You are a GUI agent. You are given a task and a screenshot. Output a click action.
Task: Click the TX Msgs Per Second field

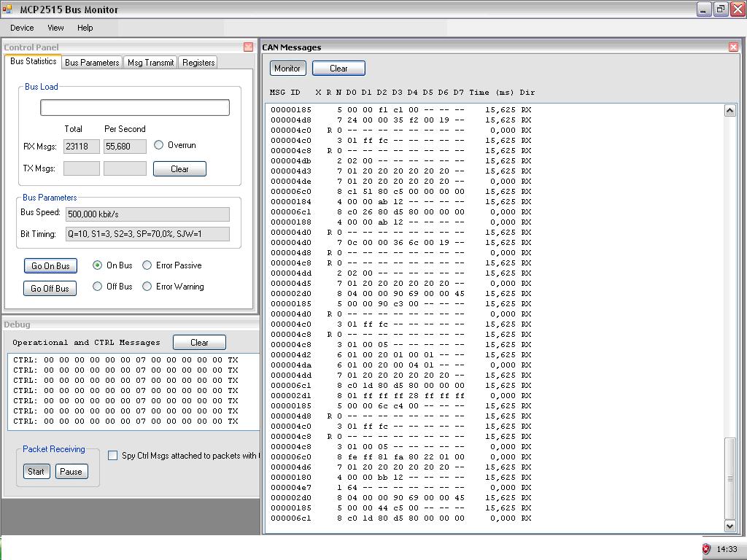pos(125,168)
